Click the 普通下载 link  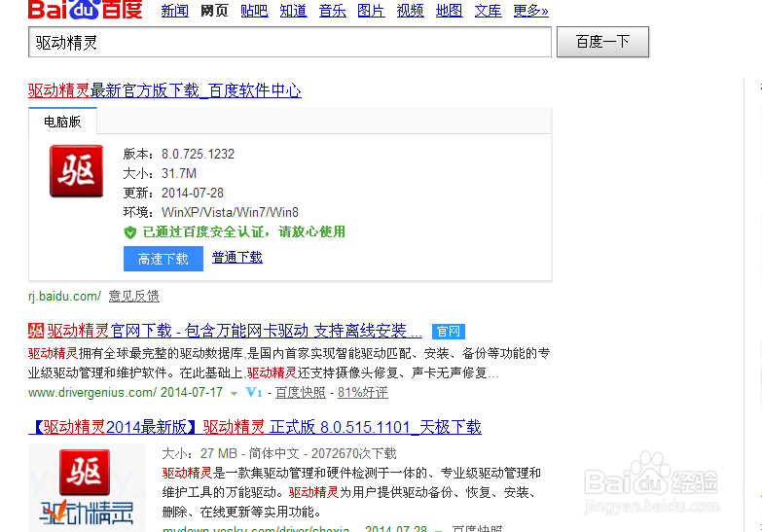(x=237, y=257)
